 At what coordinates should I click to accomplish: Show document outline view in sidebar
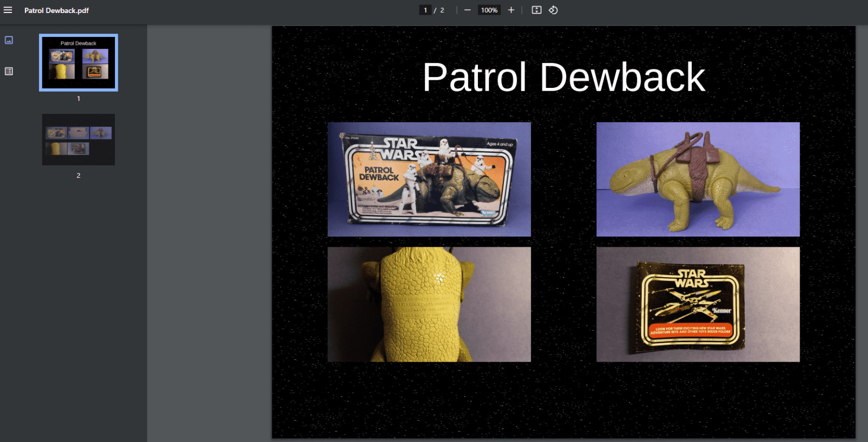(x=9, y=71)
